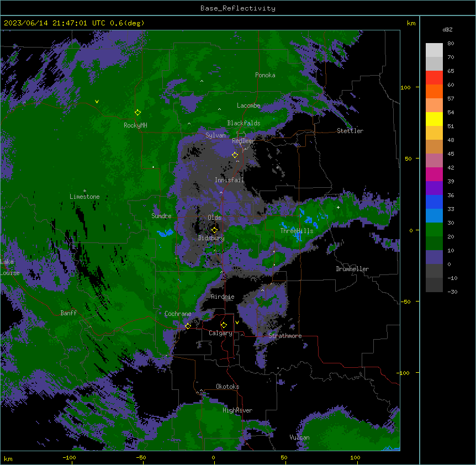This screenshot has width=476, height=465.
Task: Click the RockyMH label
Action: tap(135, 125)
